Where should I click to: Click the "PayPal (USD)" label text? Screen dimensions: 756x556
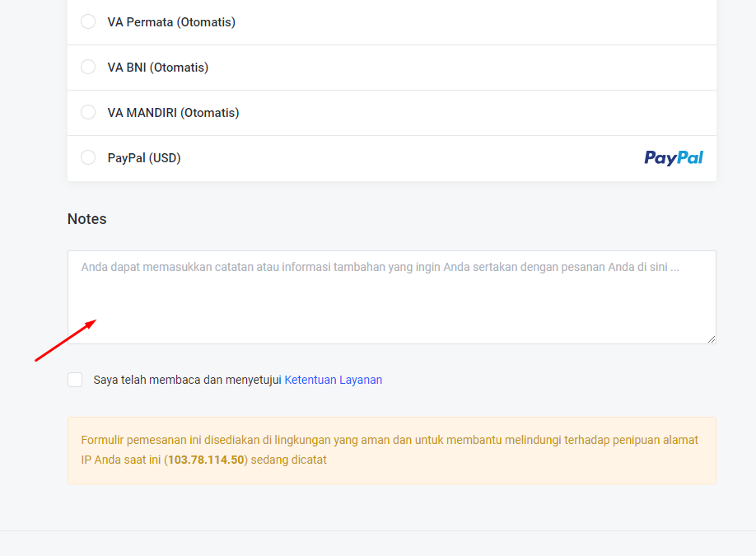[x=144, y=158]
